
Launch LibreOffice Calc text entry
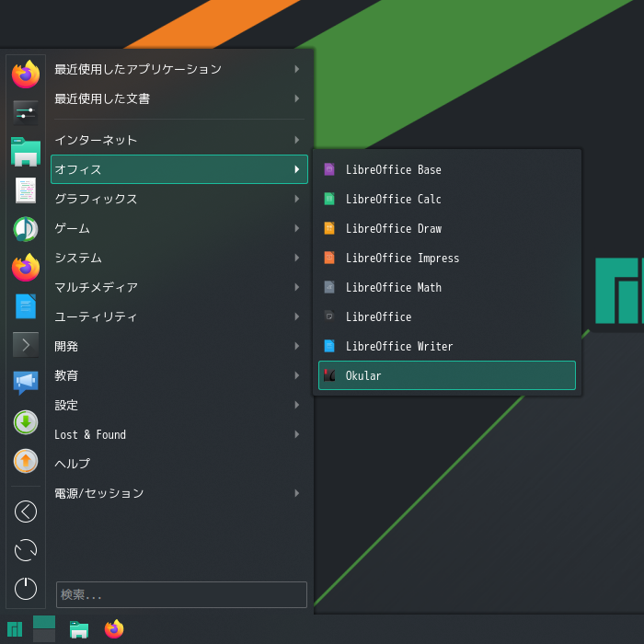[394, 200]
